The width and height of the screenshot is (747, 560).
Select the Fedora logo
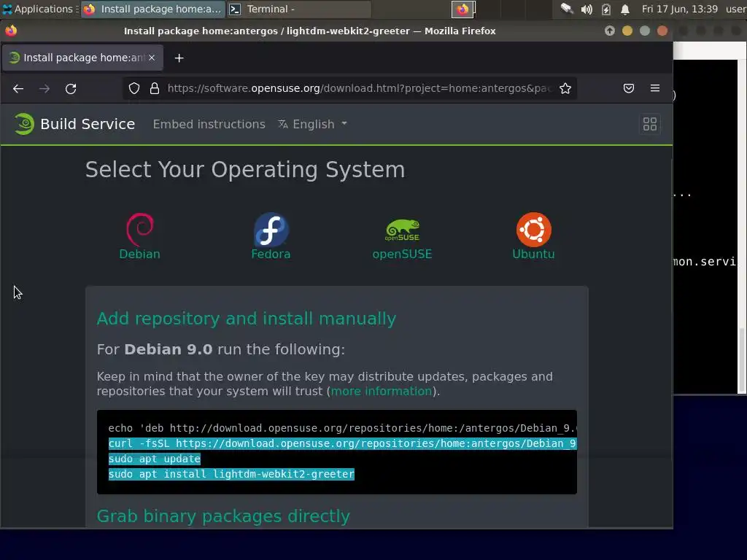(x=271, y=229)
